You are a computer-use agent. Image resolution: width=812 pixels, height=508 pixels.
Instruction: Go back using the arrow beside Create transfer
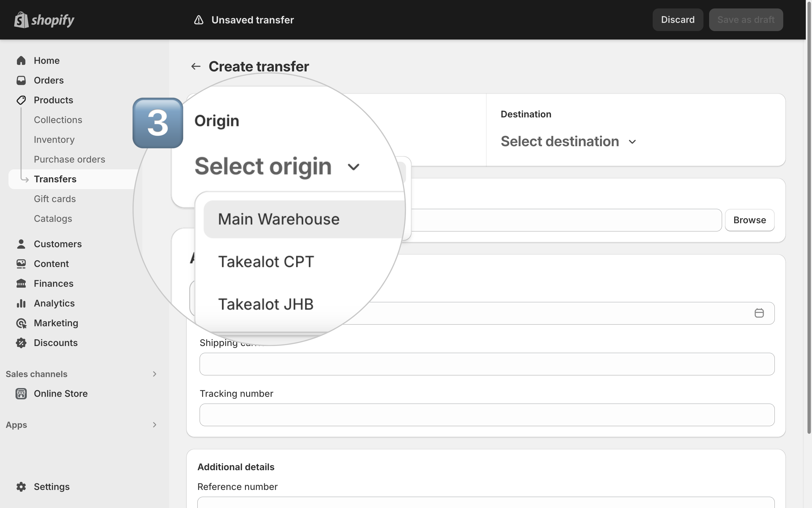pos(196,67)
